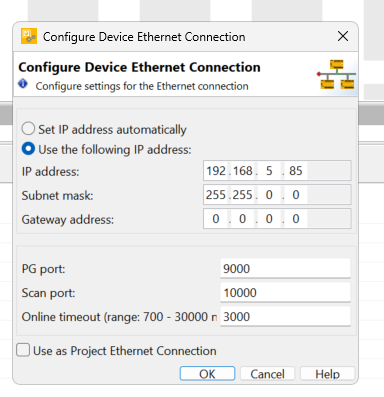
Task: Click IP address first octet 192
Action: click(216, 171)
